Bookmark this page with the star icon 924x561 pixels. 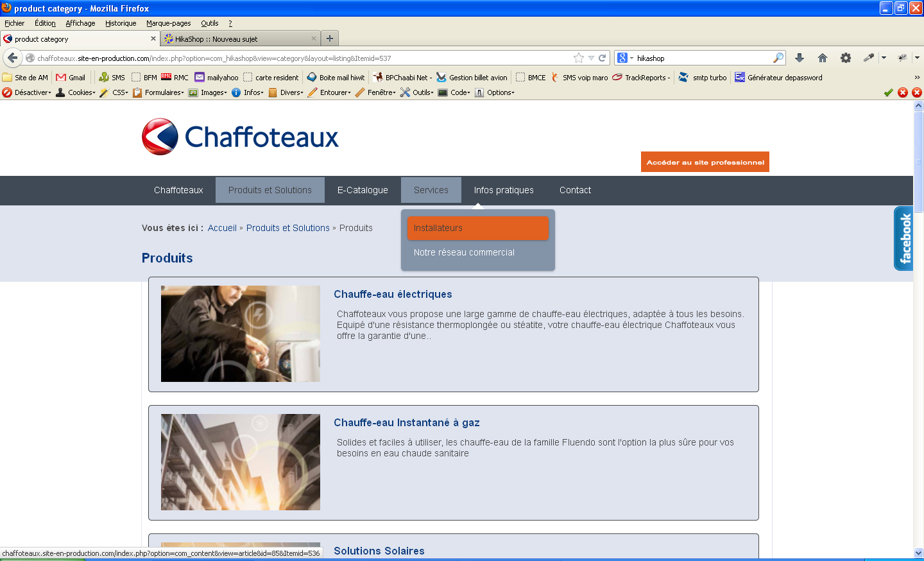tap(579, 58)
